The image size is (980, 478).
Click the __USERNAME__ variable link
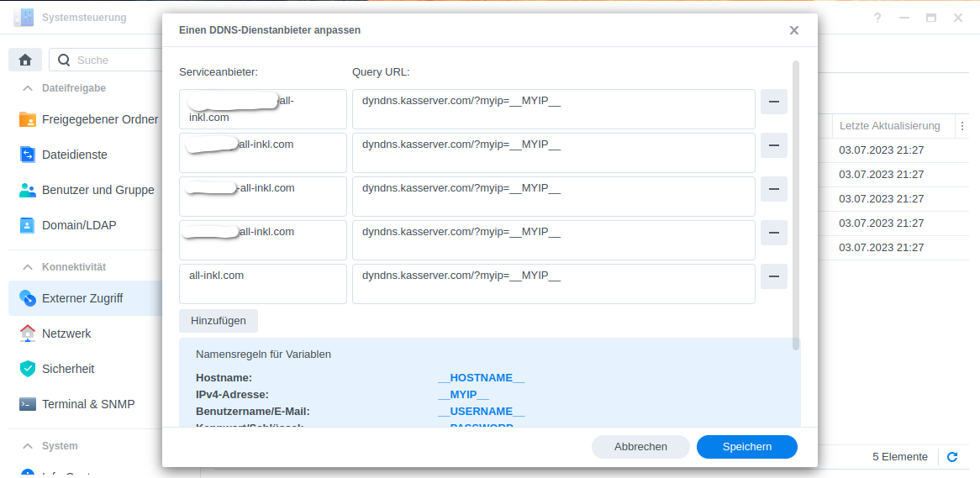point(481,412)
